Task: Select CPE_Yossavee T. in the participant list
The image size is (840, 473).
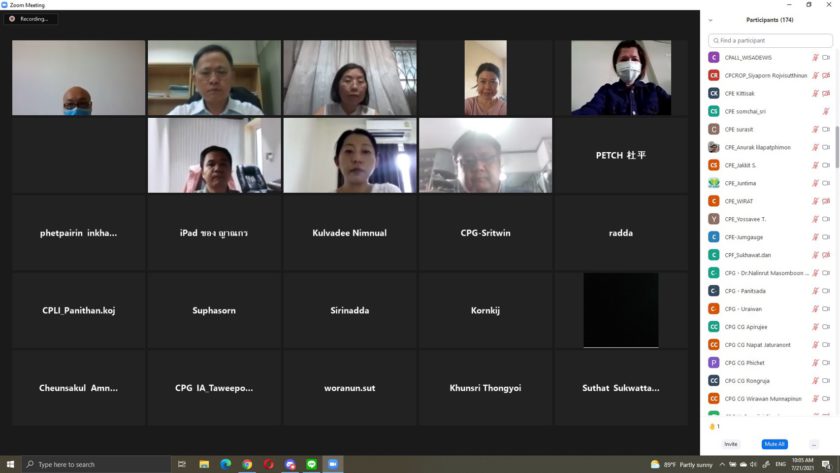Action: [x=745, y=219]
